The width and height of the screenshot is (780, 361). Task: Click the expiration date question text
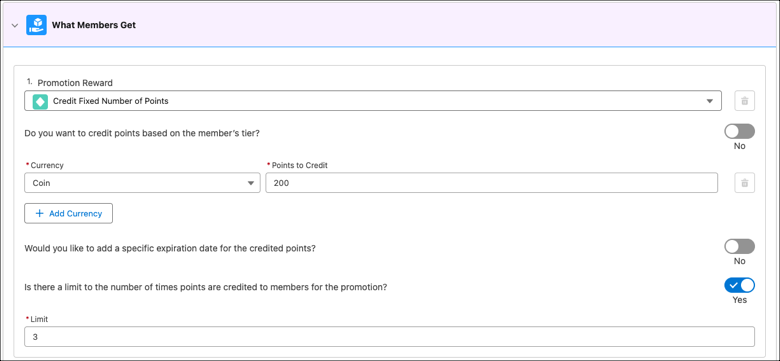tap(170, 248)
